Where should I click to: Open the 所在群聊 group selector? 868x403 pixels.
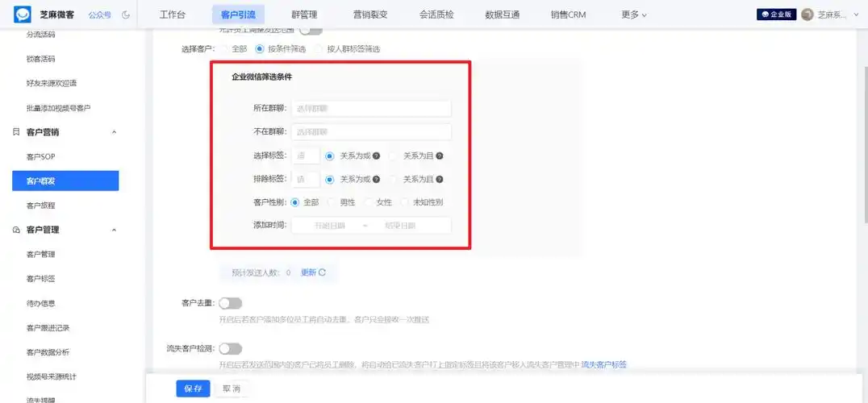[371, 109]
